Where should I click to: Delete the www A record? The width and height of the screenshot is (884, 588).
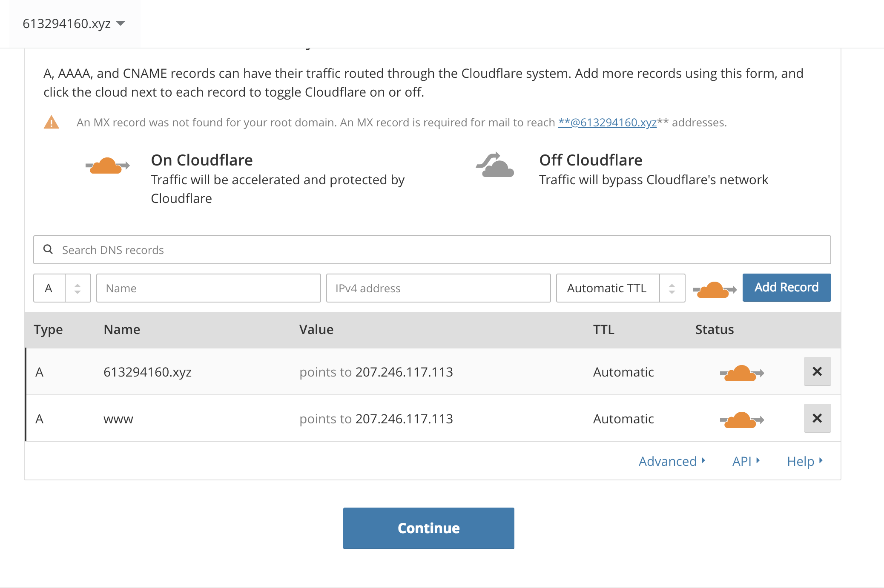click(x=817, y=418)
